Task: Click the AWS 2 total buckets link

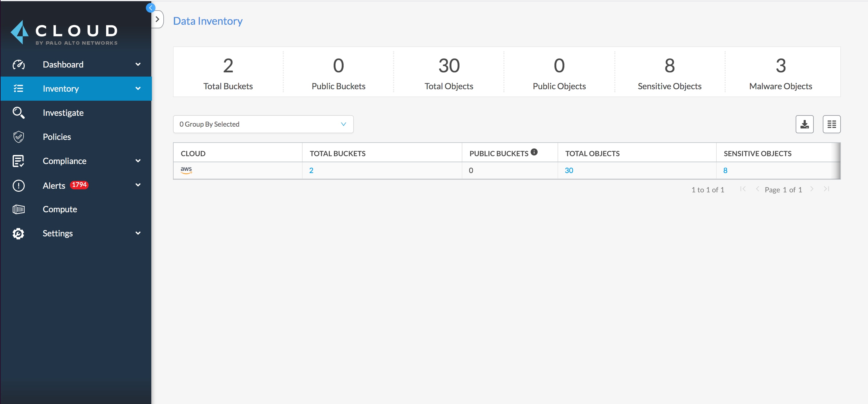Action: 311,170
